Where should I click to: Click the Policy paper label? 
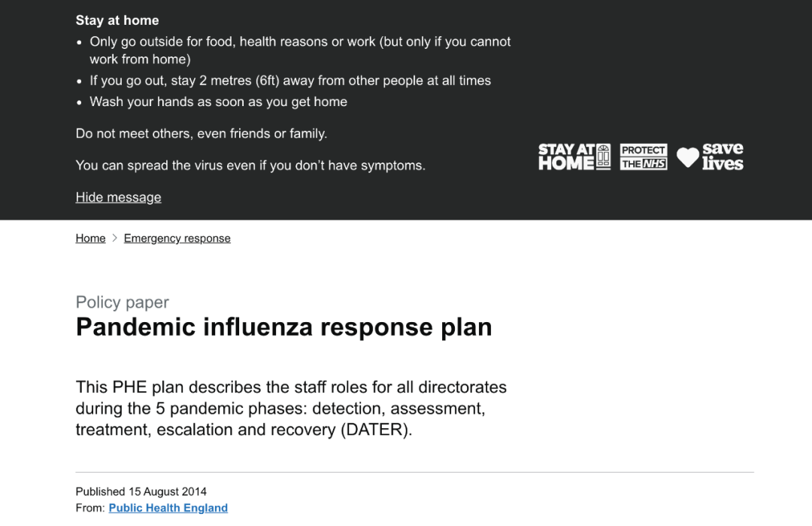(x=122, y=303)
